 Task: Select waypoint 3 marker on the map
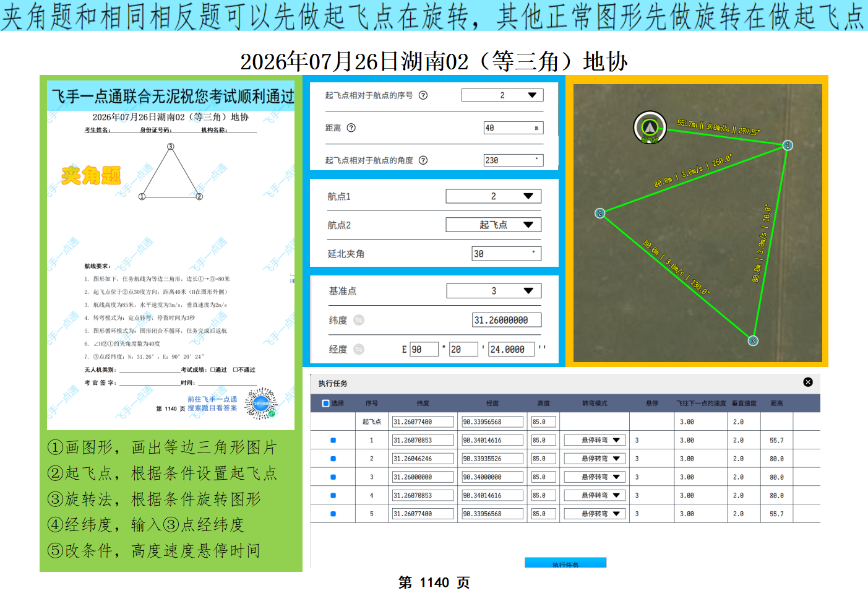coord(753,340)
